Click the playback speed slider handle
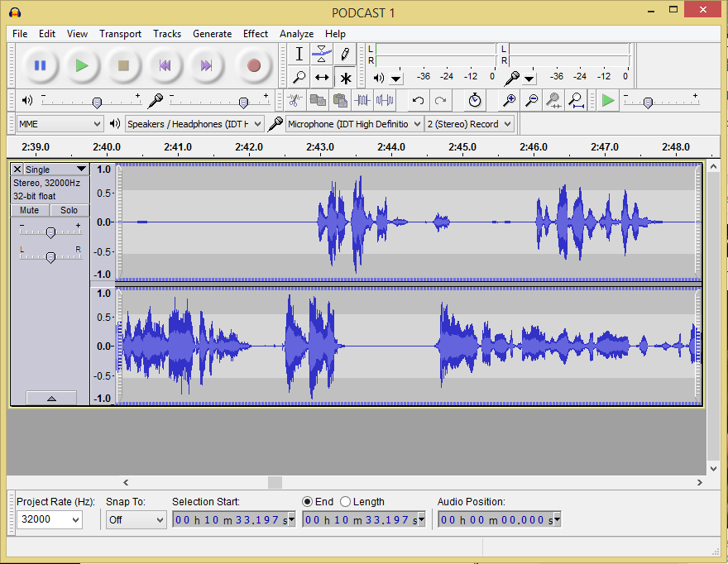 click(648, 103)
